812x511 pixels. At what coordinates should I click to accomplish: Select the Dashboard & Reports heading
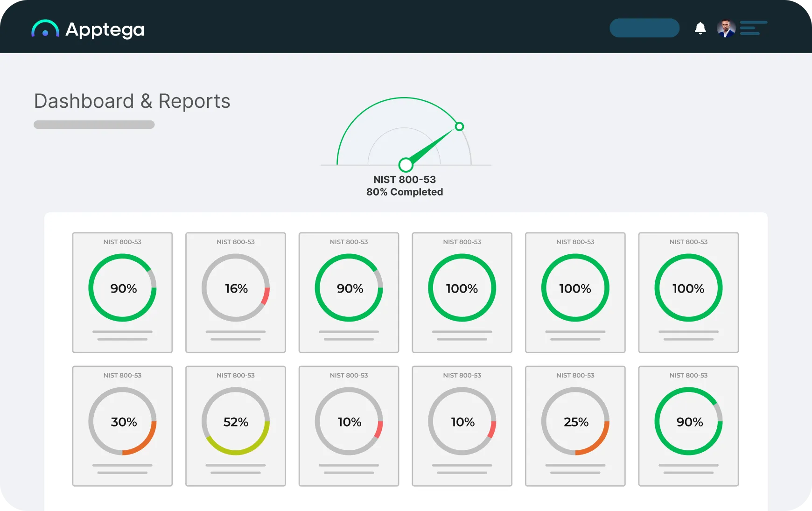[132, 101]
